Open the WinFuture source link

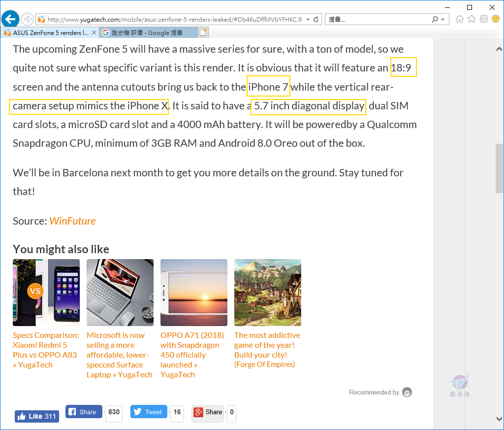72,221
